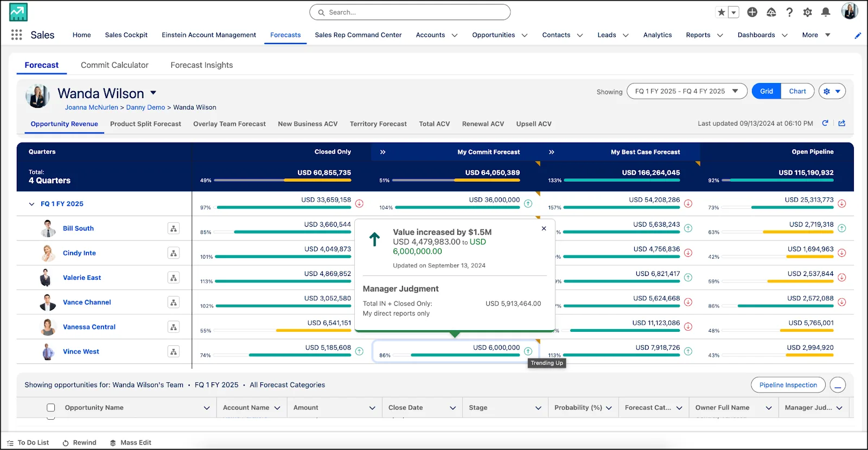This screenshot has width=868, height=450.
Task: Click the share forecast icon
Action: pos(842,123)
